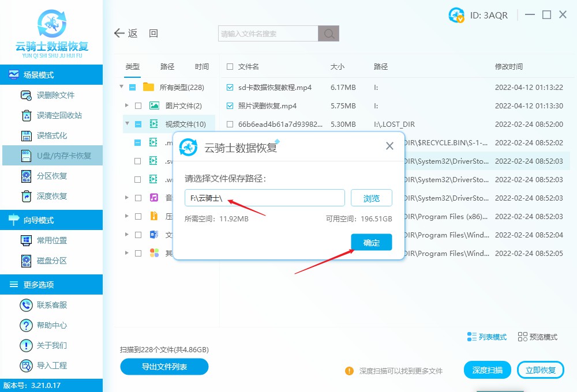Switch to 误格式化 recovery mode
The width and height of the screenshot is (577, 392).
[x=52, y=137]
